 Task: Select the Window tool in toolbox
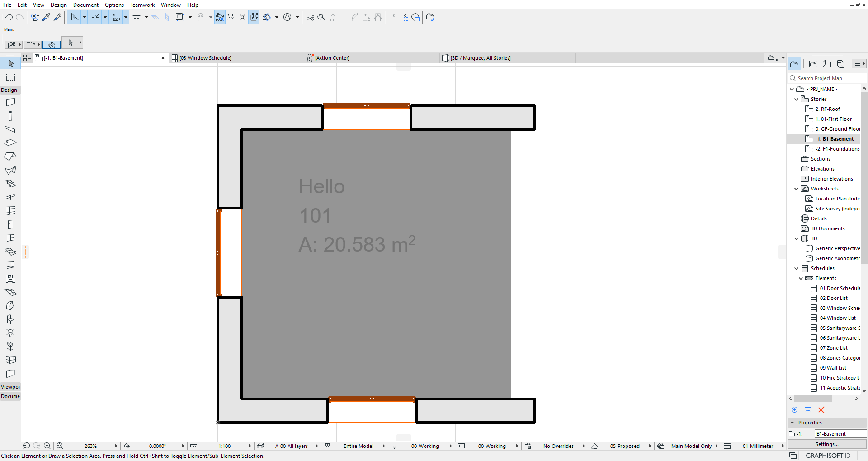(x=10, y=238)
